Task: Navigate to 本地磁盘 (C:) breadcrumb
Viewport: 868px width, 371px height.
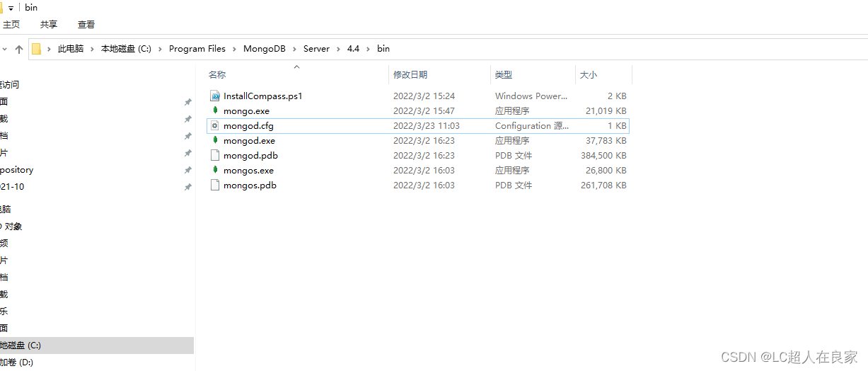Action: 126,49
